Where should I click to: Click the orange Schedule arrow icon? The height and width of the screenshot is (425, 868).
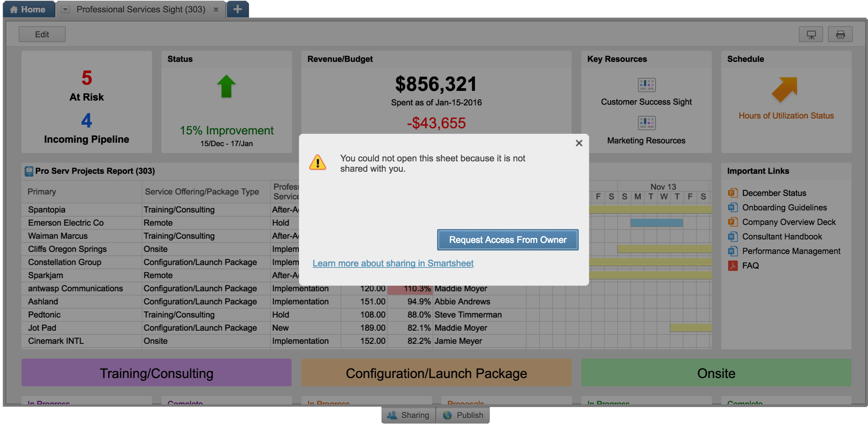[x=785, y=89]
